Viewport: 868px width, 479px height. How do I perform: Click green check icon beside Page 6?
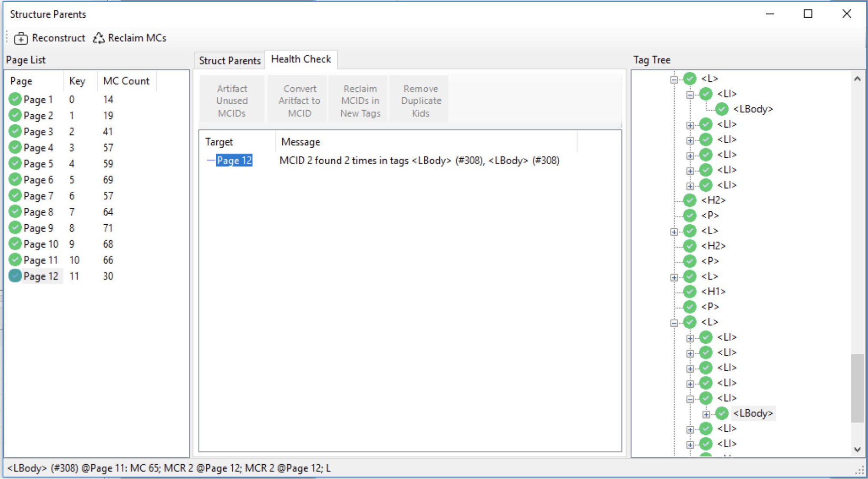(x=15, y=180)
